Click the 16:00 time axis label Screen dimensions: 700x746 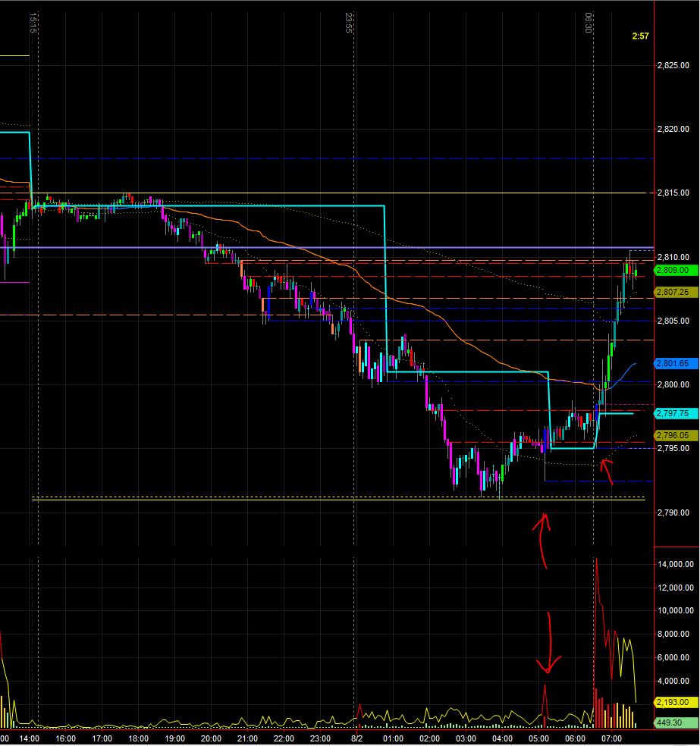tap(66, 739)
